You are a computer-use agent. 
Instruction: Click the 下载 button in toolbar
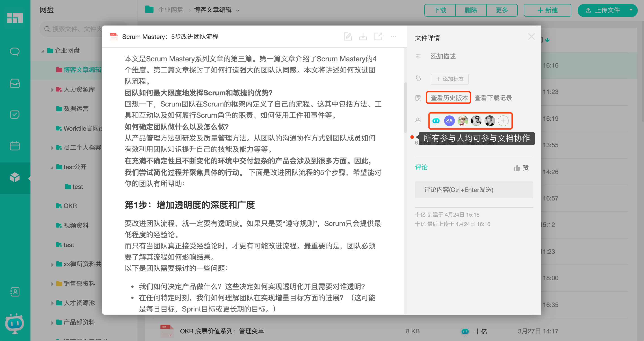[440, 10]
